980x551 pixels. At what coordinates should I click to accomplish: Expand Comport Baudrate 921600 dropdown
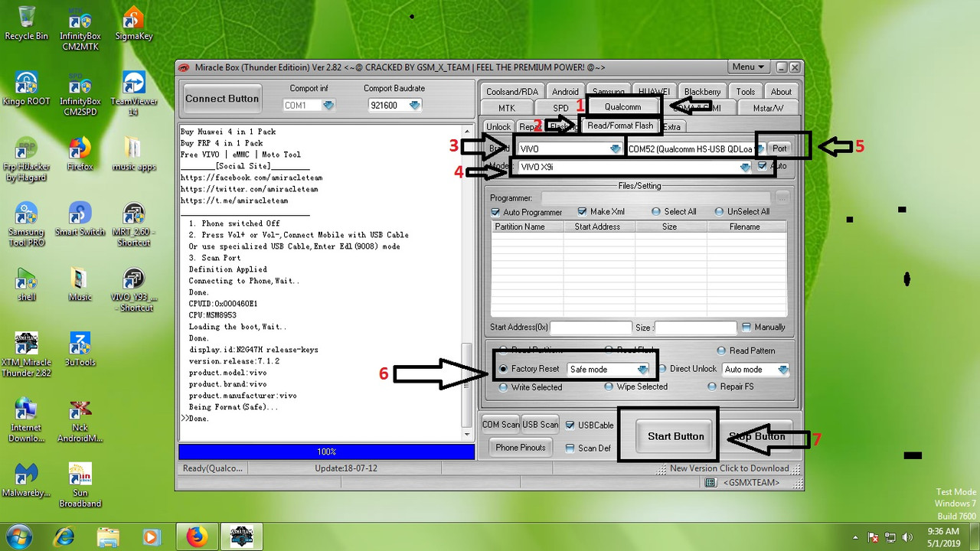[x=414, y=106]
